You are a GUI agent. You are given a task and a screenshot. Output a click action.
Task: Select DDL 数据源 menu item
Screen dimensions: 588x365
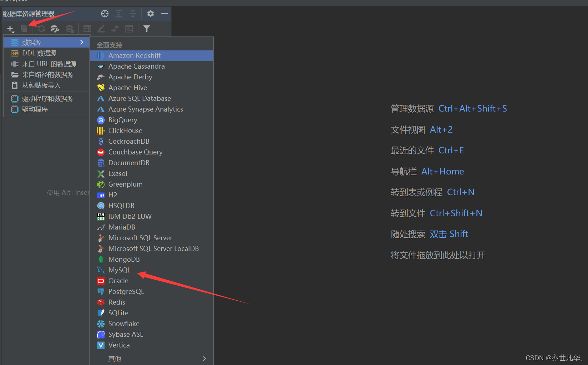[46, 53]
